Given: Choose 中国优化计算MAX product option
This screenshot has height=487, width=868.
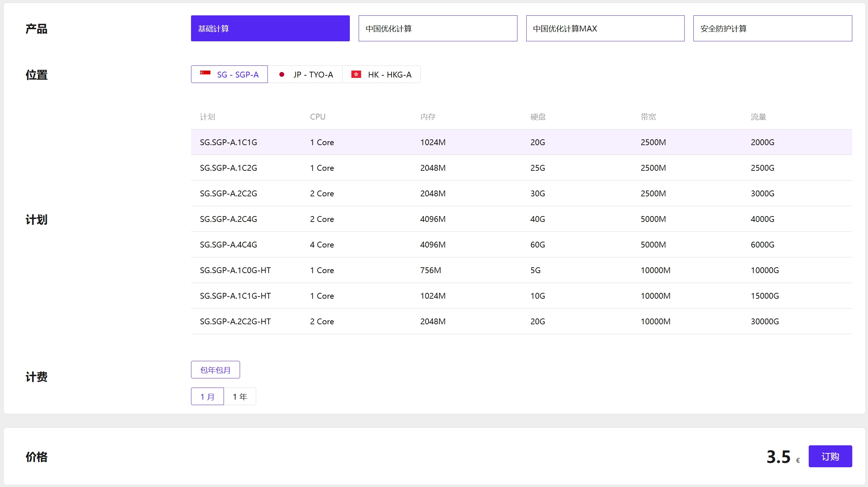Looking at the screenshot, I should [x=605, y=29].
